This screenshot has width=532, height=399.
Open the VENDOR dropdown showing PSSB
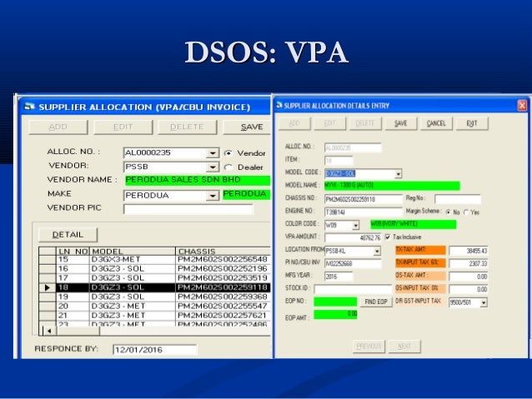[213, 167]
